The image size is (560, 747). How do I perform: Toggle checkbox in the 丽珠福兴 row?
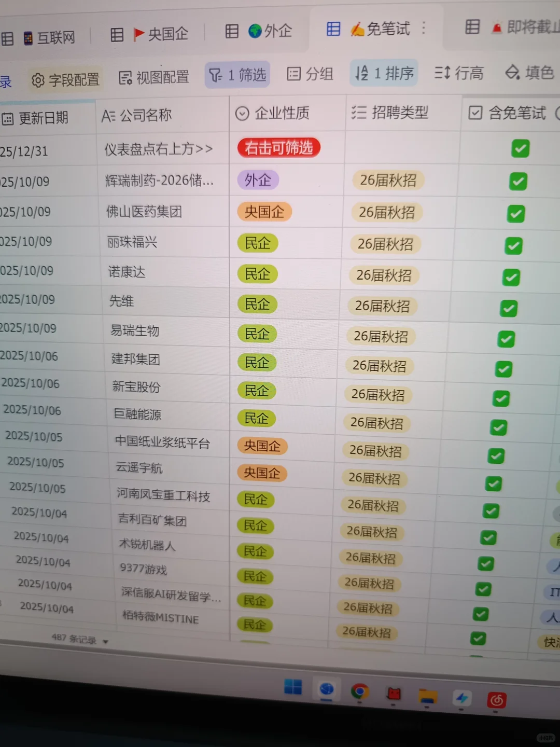click(513, 245)
